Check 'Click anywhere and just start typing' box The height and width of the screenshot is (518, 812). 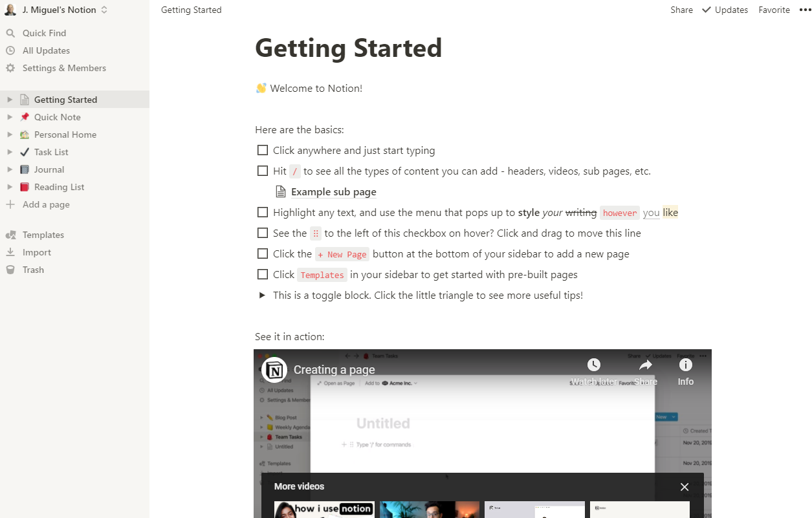coord(263,151)
